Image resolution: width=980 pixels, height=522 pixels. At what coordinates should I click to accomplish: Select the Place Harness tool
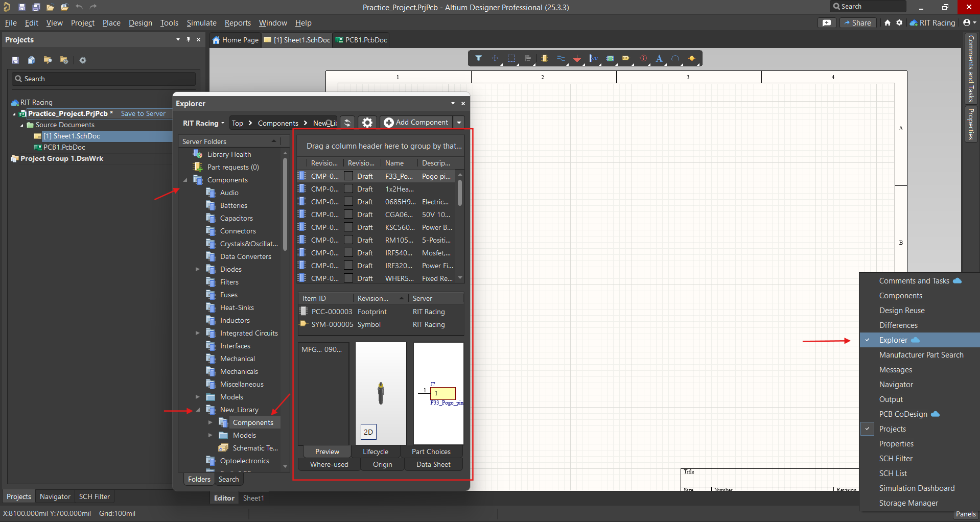pos(594,58)
